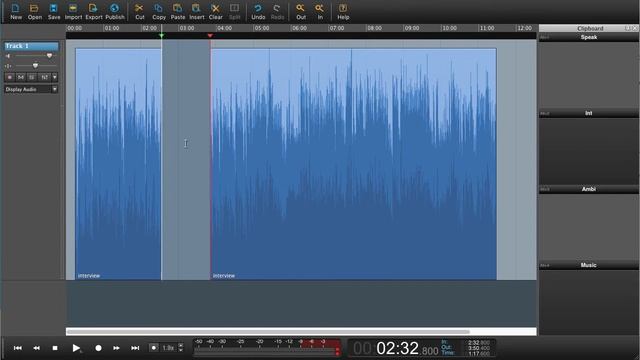Click the selection Time value 1:17

(x=478, y=353)
